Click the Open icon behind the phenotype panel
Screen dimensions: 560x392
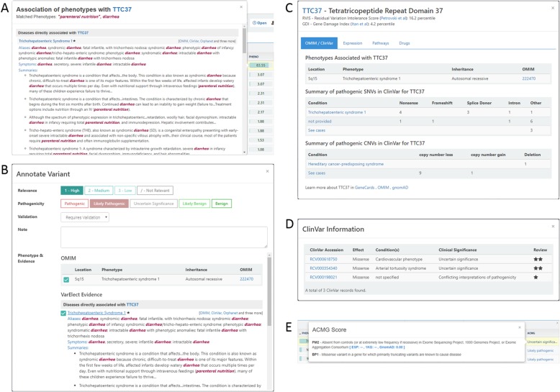(x=259, y=23)
